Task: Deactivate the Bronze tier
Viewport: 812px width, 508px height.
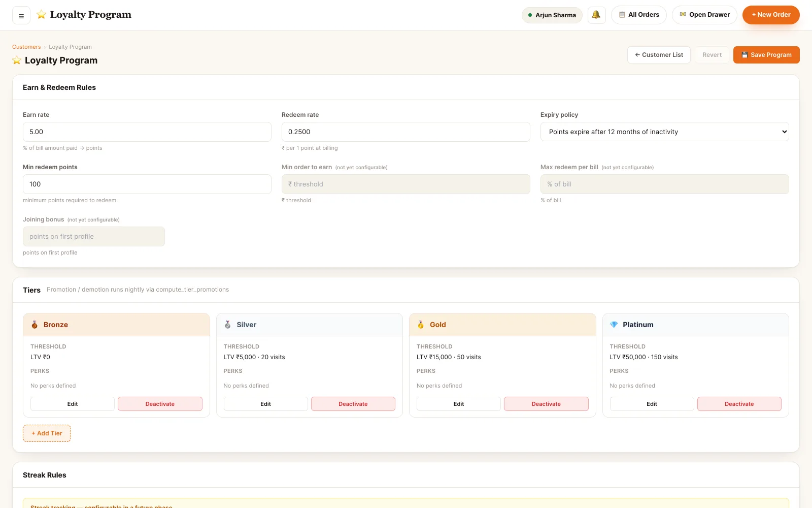Action: (160, 404)
